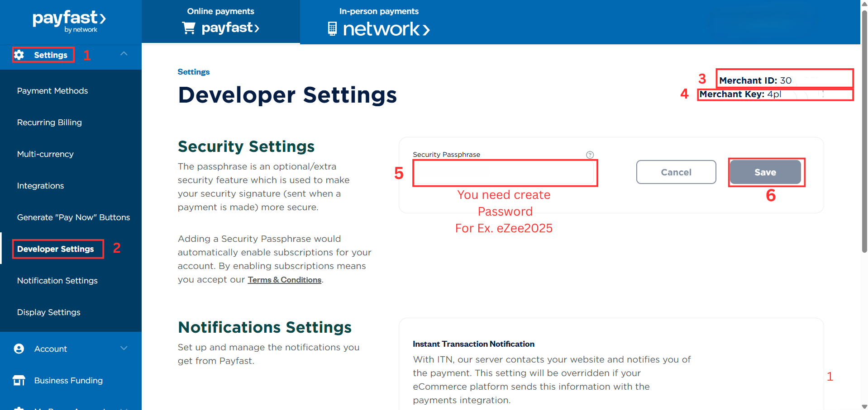Open the Online payments payfast tab
Viewport: 868px width, 410px height.
[221, 22]
